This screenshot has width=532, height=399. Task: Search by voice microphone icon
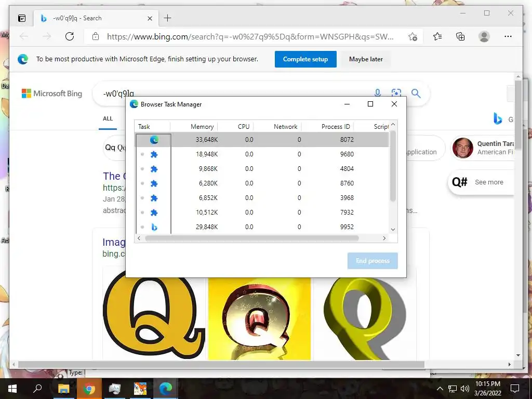pyautogui.click(x=377, y=92)
